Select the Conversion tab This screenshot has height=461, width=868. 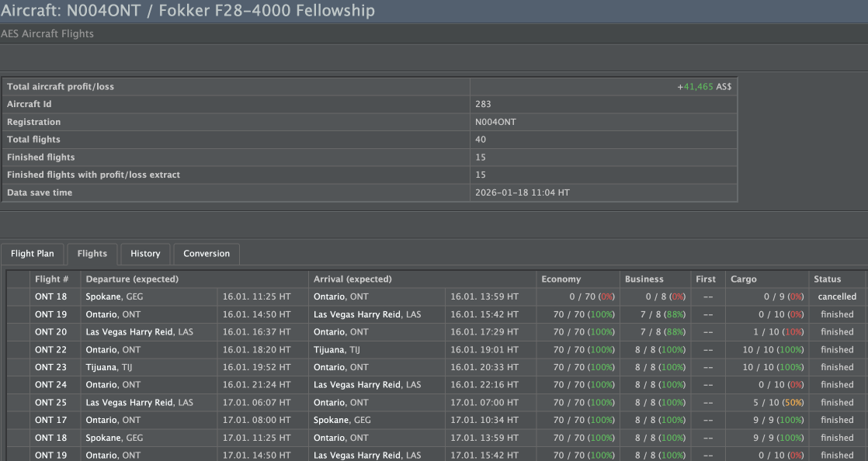click(x=207, y=254)
